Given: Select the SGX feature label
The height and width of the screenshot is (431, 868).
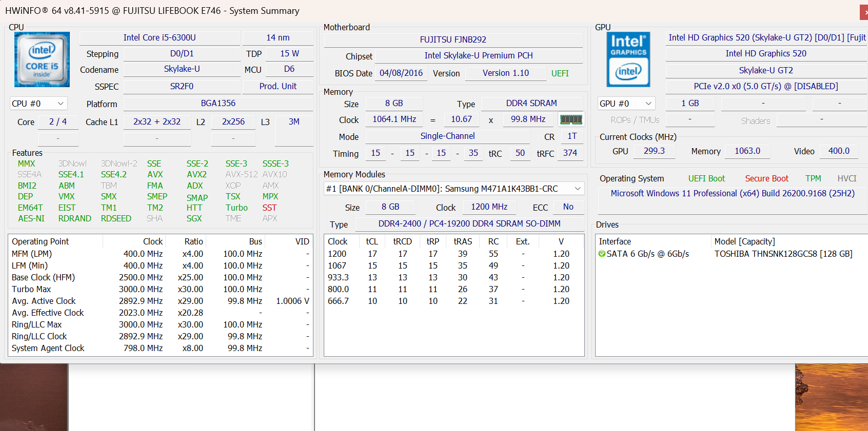Looking at the screenshot, I should pos(194,218).
